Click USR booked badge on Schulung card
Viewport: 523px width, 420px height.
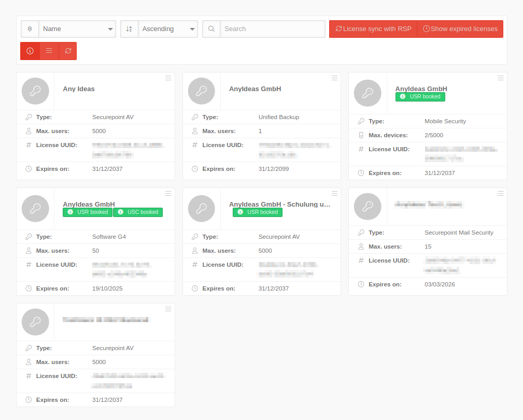[258, 212]
